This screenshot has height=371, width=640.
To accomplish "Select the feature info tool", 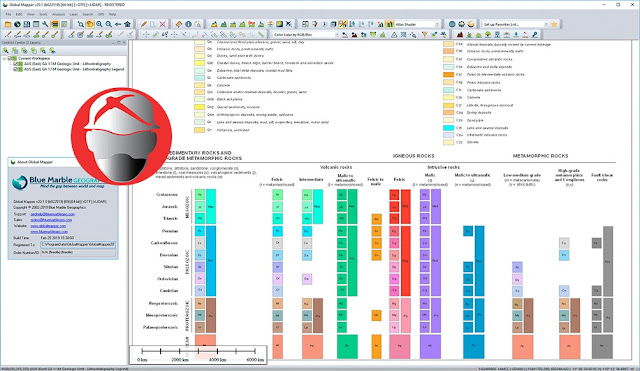I will (x=188, y=24).
